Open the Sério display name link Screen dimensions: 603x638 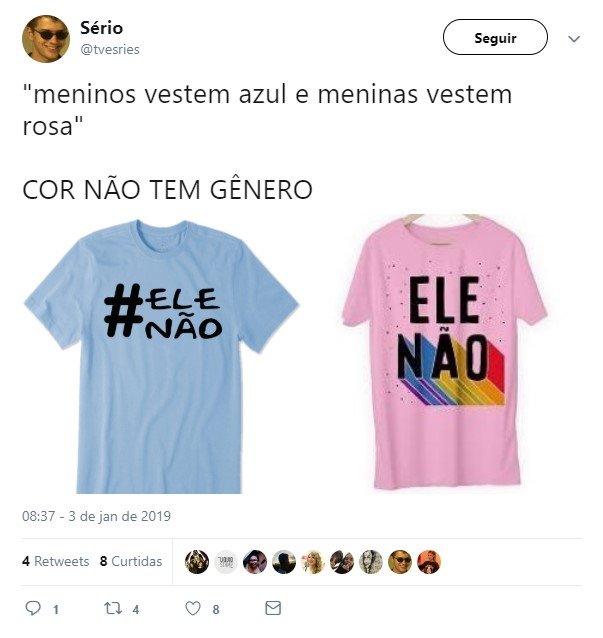pos(101,28)
